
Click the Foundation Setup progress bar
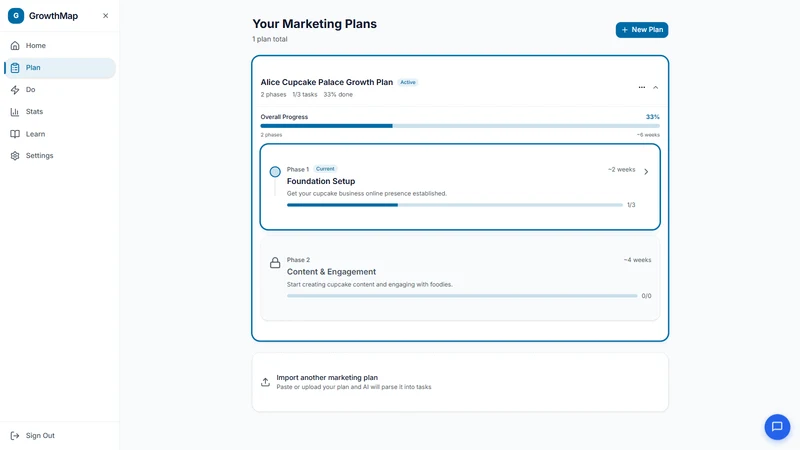[x=455, y=205]
